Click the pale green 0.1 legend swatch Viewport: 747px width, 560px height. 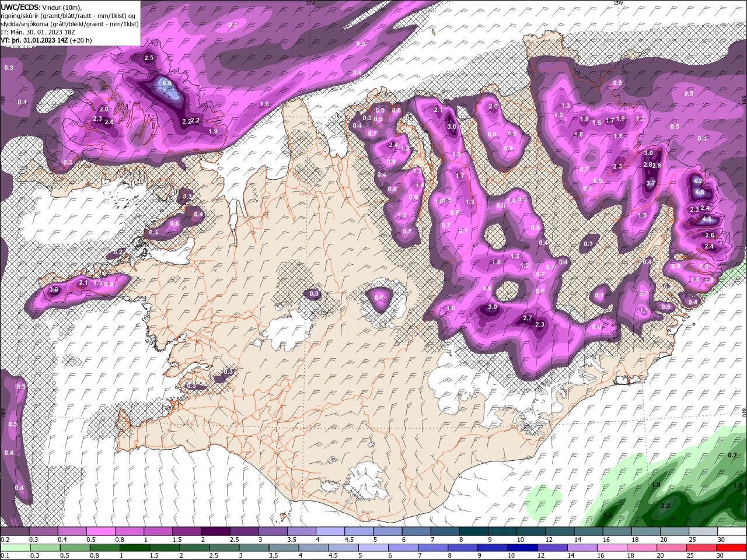(x=15, y=547)
